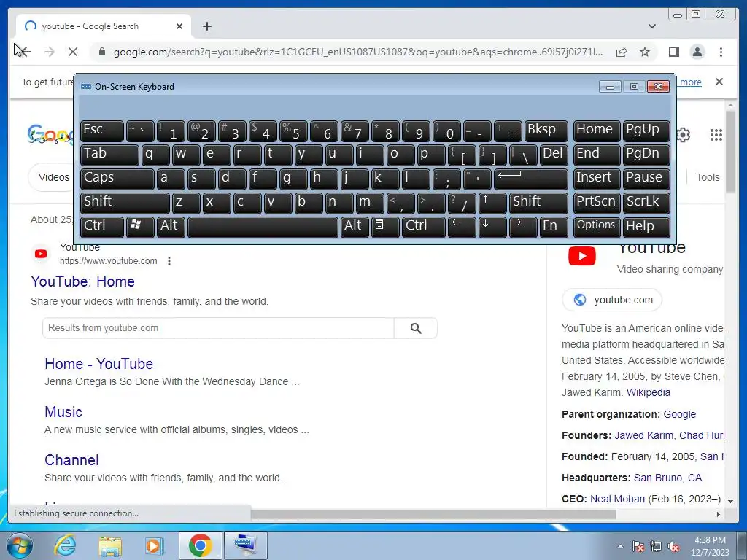This screenshot has height=560, width=747.
Task: Toggle the right Shift key
Action: [538, 203]
